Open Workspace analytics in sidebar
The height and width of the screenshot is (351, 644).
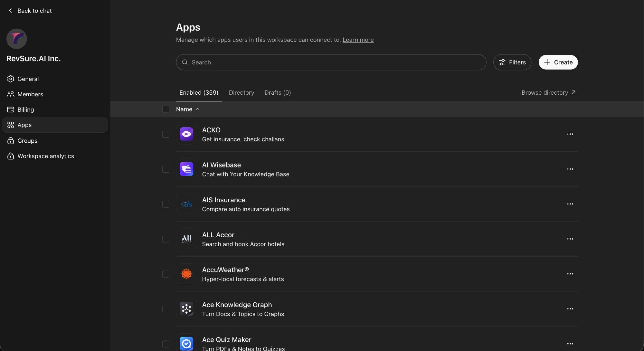[55, 156]
